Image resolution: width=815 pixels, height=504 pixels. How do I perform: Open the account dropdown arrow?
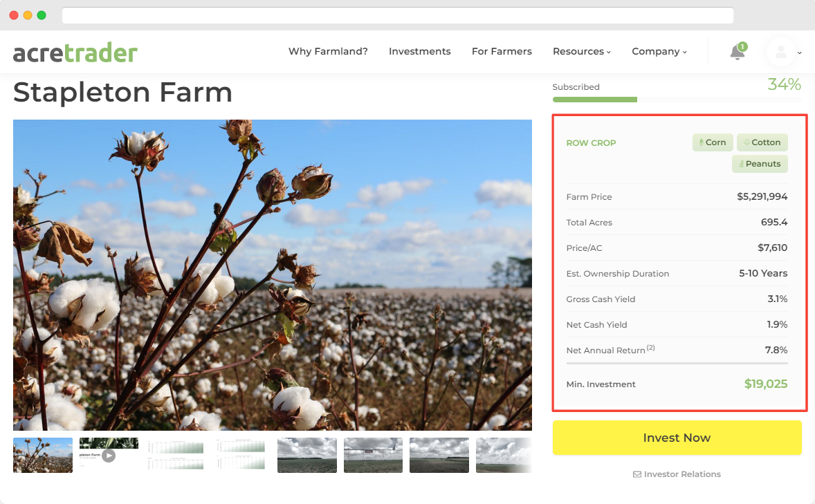tap(800, 53)
